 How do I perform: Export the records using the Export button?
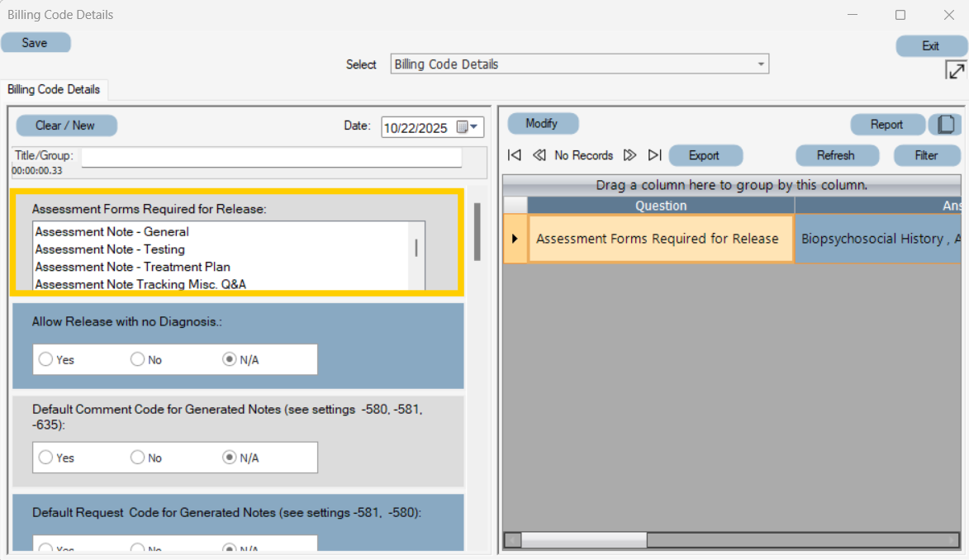(705, 154)
